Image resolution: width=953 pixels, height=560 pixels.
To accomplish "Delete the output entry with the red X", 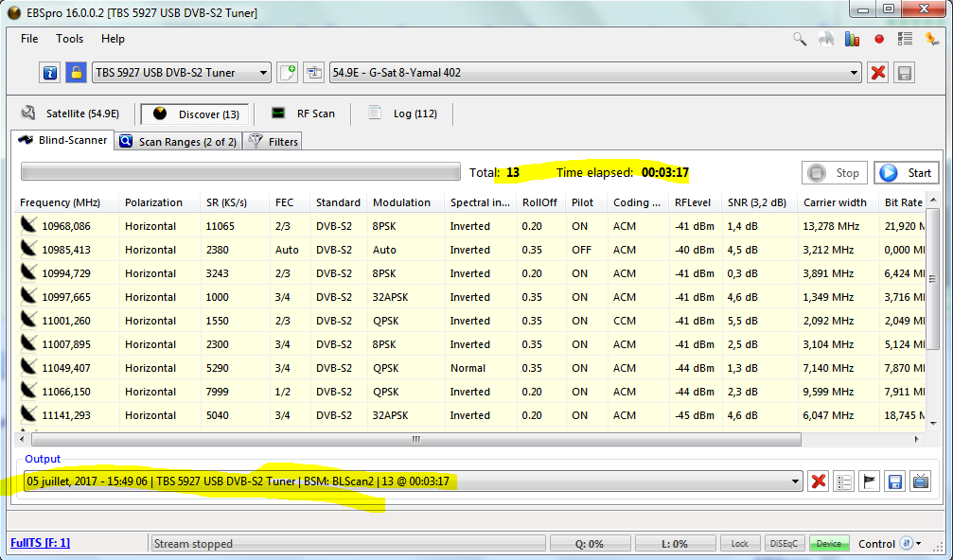I will [x=819, y=481].
